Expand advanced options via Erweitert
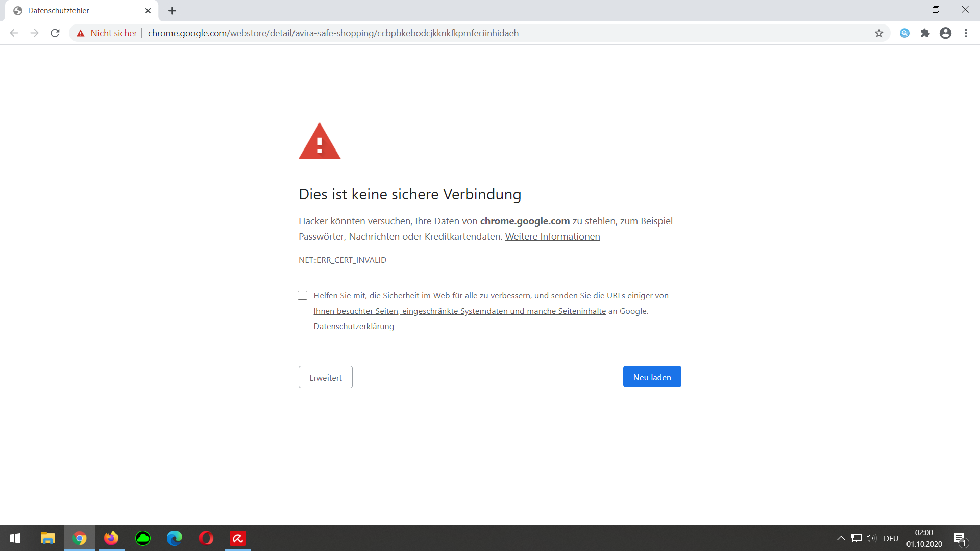Screen dimensions: 980x551 coord(325,377)
